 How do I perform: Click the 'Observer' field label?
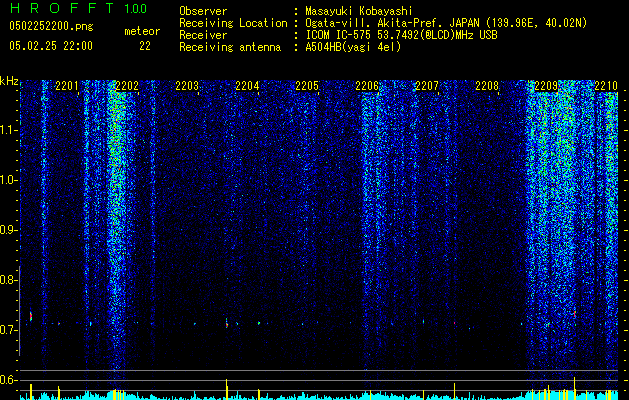point(203,11)
